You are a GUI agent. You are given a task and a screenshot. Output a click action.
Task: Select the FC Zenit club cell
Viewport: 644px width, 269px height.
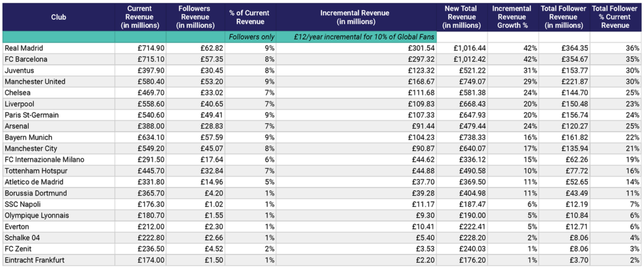[59, 249]
